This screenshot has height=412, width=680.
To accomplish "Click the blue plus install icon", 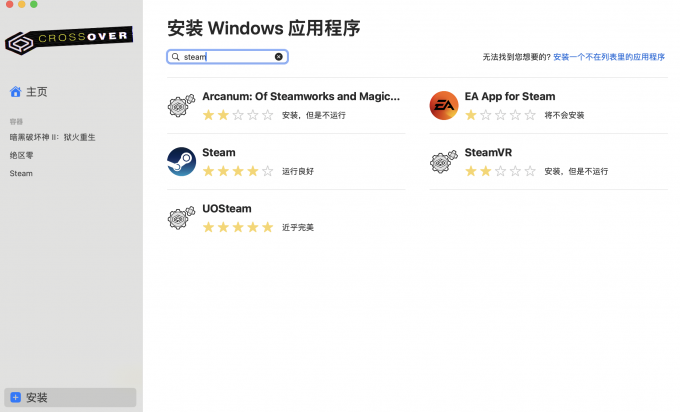I will [16, 397].
